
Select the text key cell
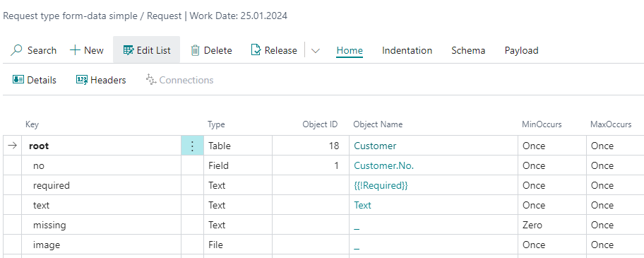pos(102,205)
